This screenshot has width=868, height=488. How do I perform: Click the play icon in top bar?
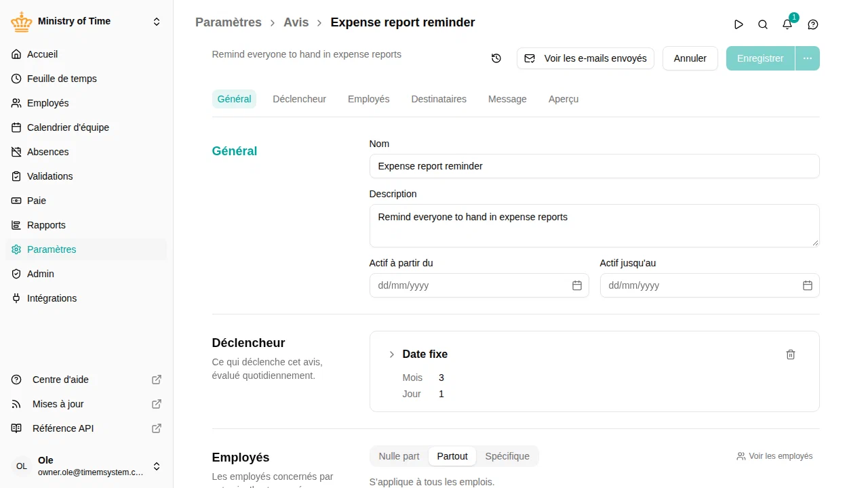pos(738,24)
